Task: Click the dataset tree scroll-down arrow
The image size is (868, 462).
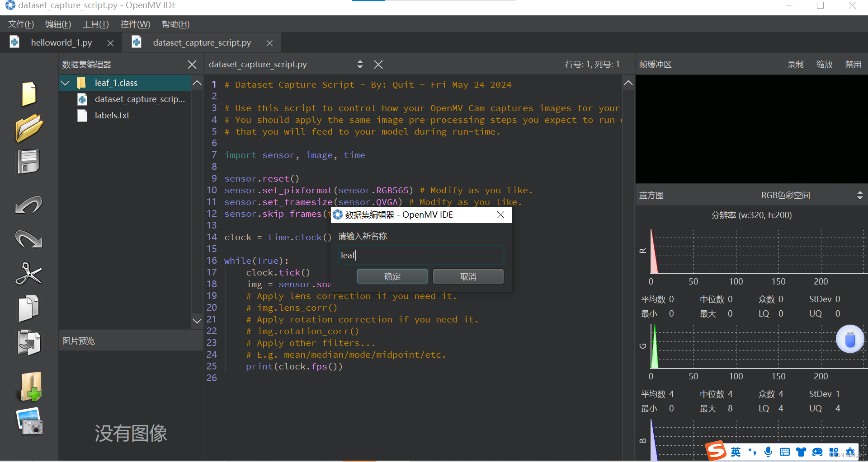Action: (x=197, y=321)
